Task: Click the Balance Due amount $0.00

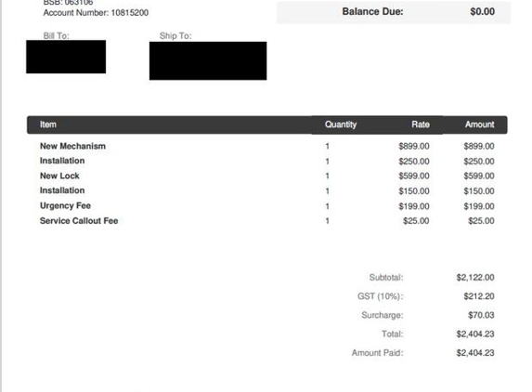Action: tap(482, 11)
